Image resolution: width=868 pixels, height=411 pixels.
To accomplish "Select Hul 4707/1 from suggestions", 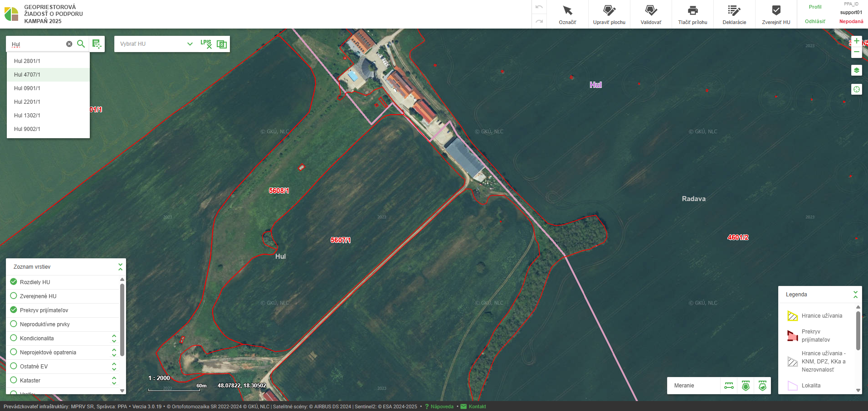I will [27, 75].
